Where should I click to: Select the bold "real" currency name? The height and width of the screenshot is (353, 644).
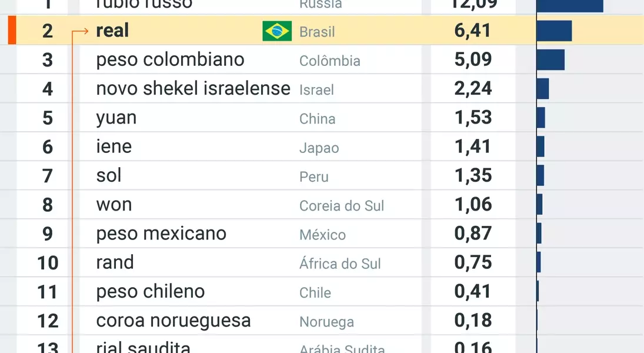112,31
